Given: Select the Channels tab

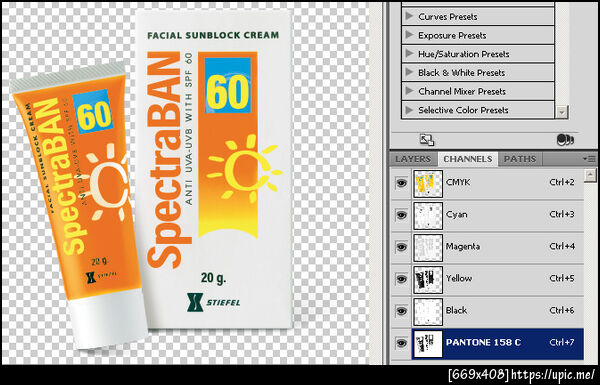Looking at the screenshot, I should [x=468, y=159].
